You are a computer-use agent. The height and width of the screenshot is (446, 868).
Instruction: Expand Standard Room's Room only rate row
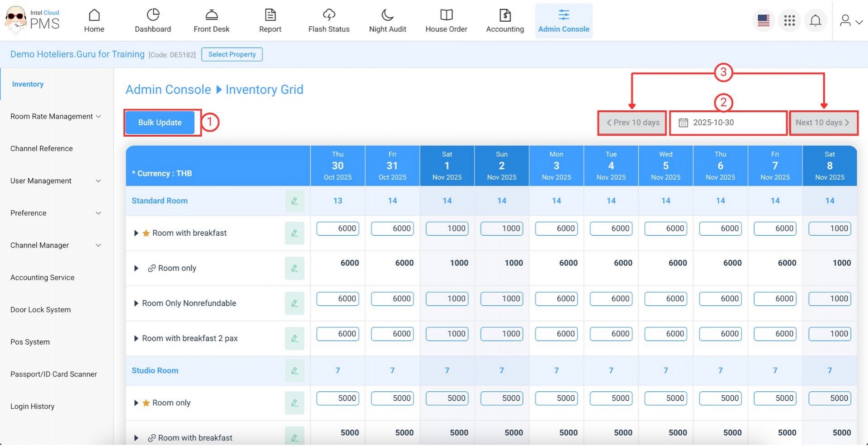tap(136, 268)
